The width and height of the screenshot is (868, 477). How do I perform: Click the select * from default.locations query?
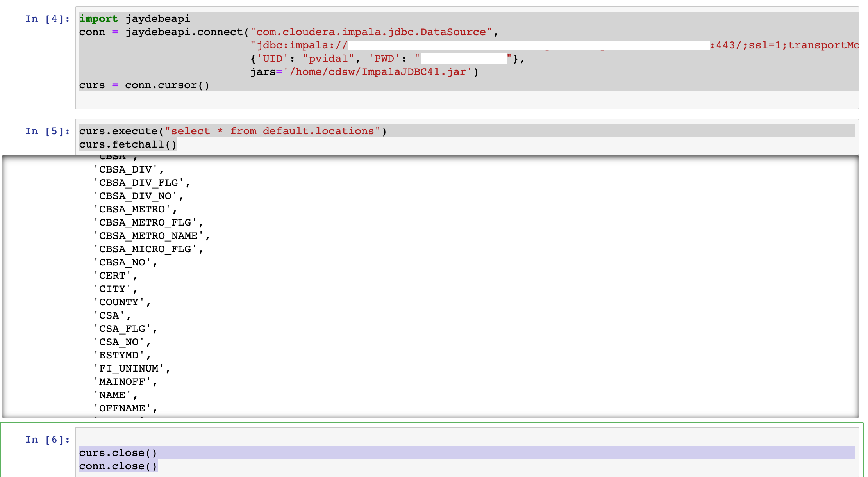pyautogui.click(x=272, y=131)
